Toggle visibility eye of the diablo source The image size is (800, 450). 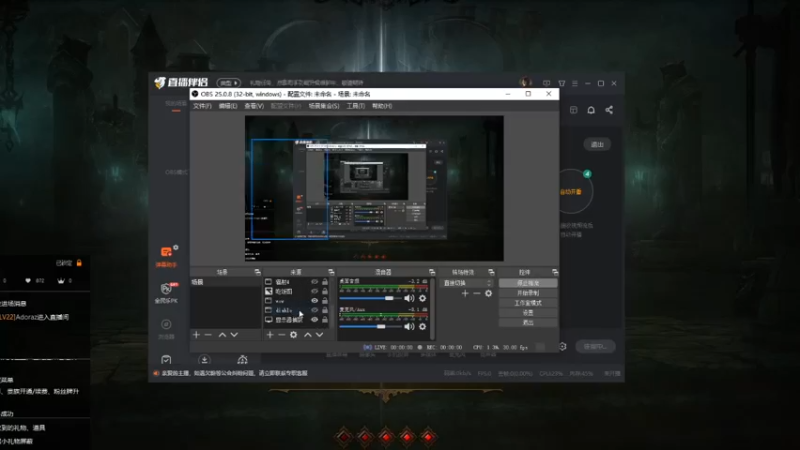click(x=314, y=310)
